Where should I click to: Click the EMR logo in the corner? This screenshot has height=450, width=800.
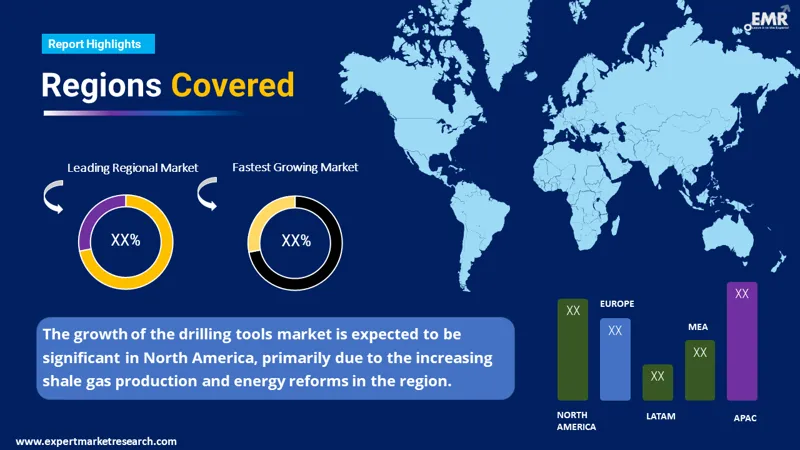pos(769,20)
